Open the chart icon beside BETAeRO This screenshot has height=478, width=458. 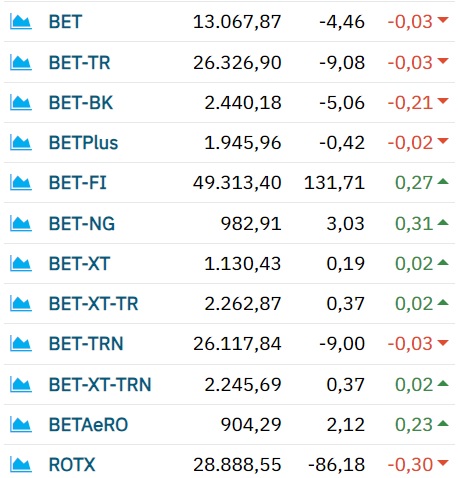click(21, 425)
